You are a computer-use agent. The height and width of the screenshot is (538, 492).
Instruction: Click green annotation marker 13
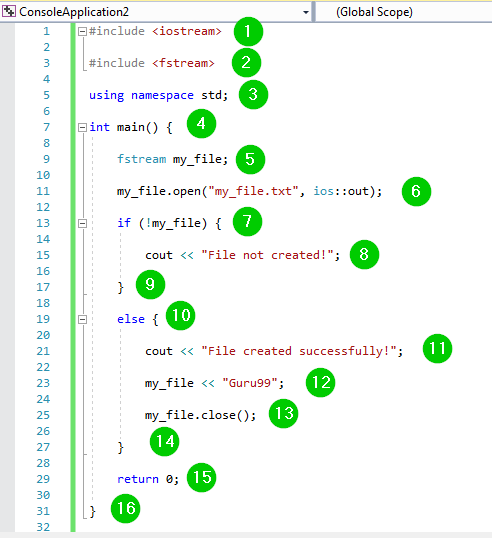click(x=283, y=413)
